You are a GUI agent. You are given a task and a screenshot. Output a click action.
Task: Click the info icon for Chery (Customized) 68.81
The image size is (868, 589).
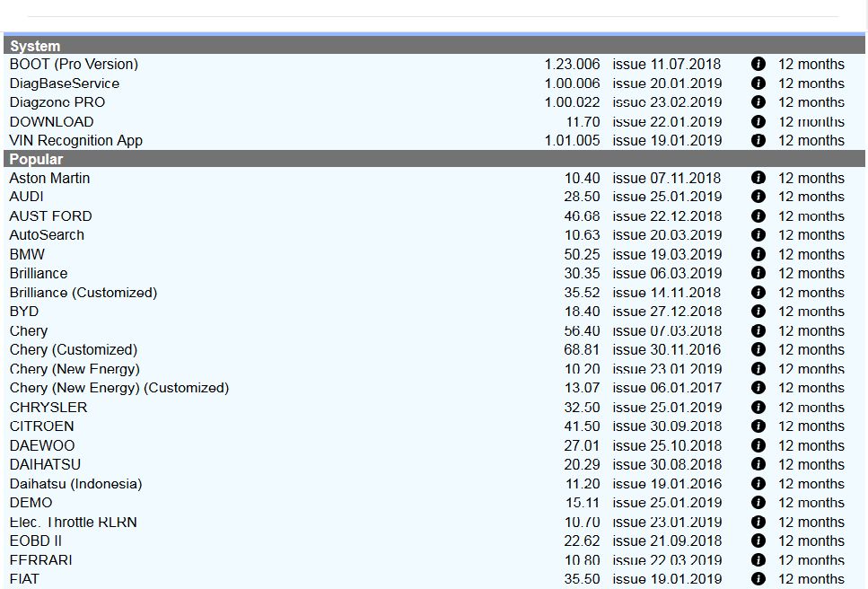758,349
